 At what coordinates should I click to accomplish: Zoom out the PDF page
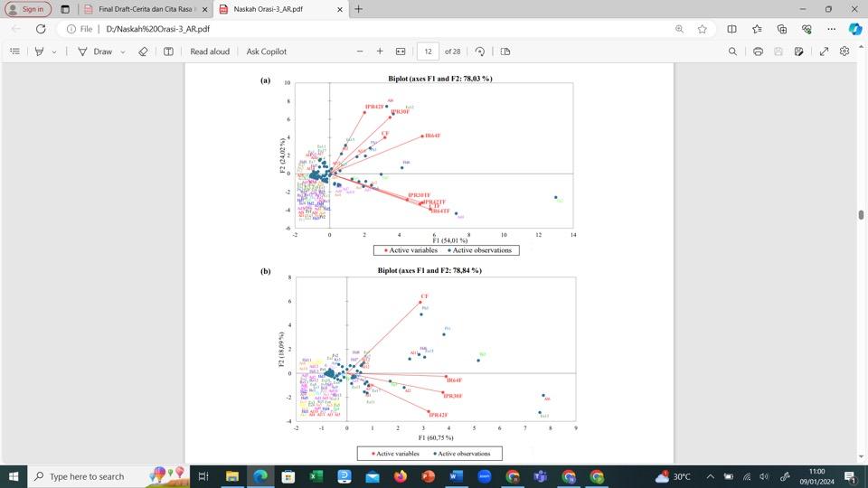360,52
